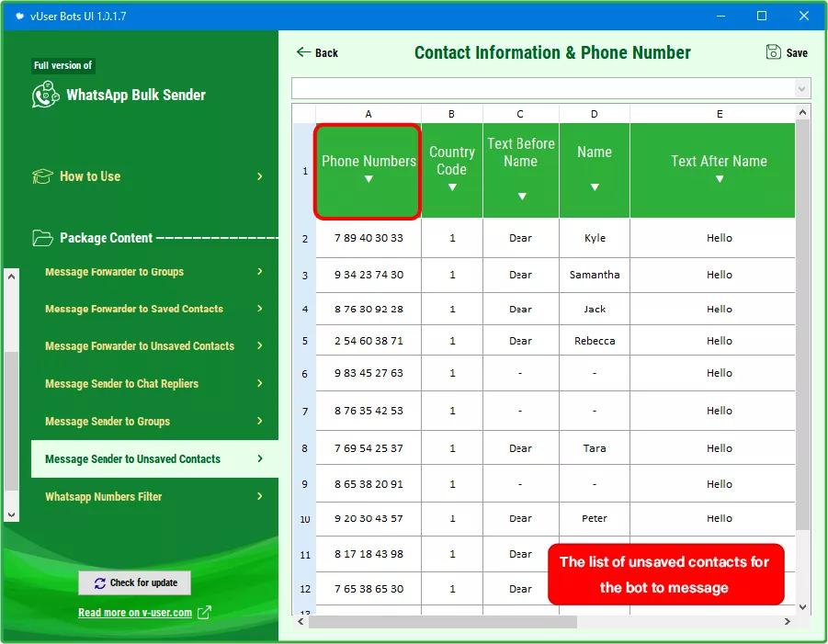Click the name cell Rebecca

click(595, 341)
